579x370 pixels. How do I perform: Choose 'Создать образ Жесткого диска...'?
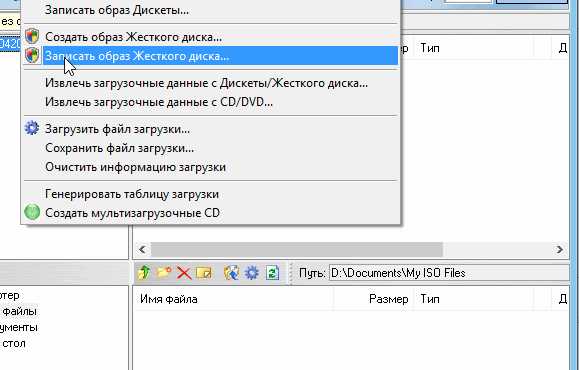[210, 37]
